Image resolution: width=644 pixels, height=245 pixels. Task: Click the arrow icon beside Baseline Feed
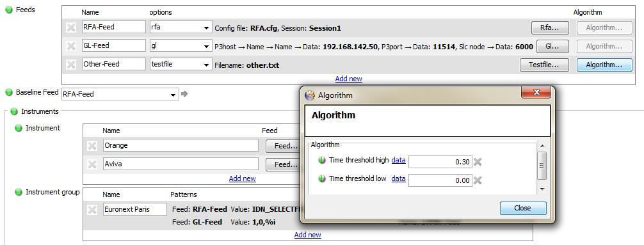tap(184, 94)
